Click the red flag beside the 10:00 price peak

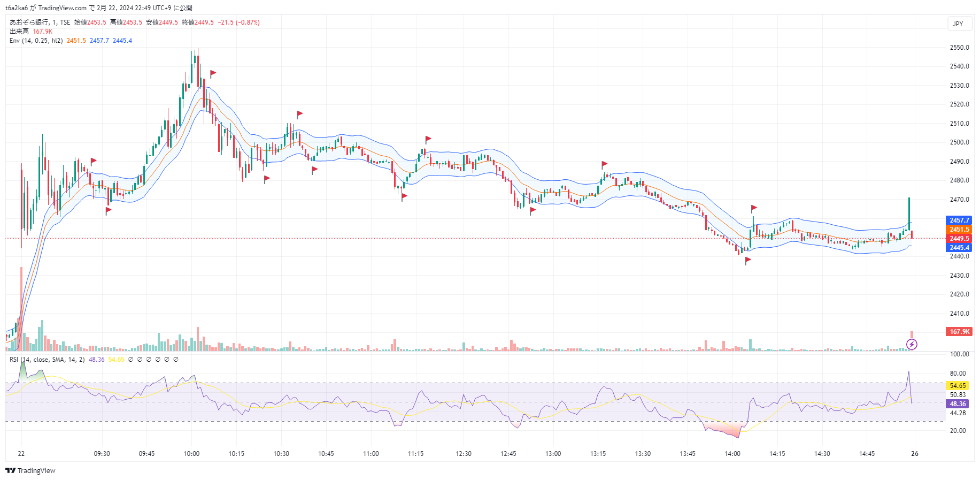click(x=213, y=73)
